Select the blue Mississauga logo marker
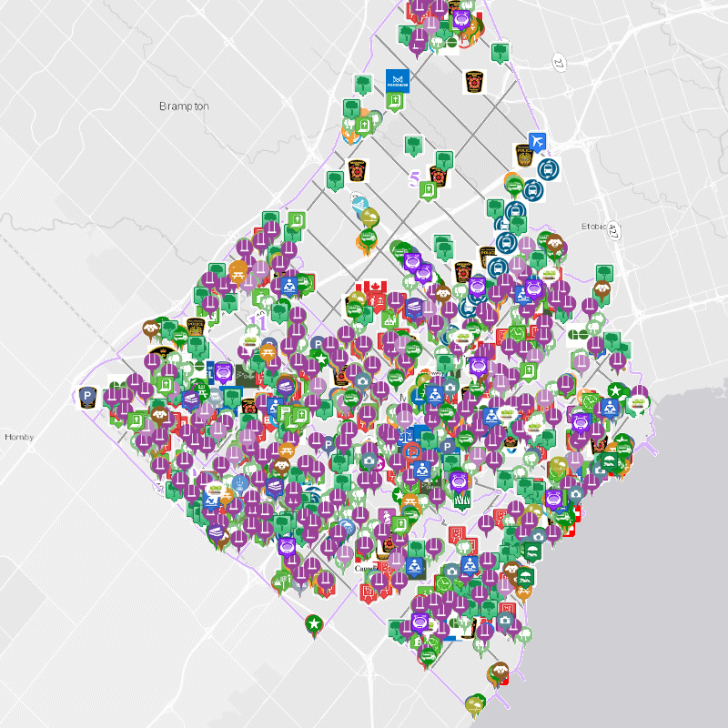The height and width of the screenshot is (728, 728). [x=397, y=79]
